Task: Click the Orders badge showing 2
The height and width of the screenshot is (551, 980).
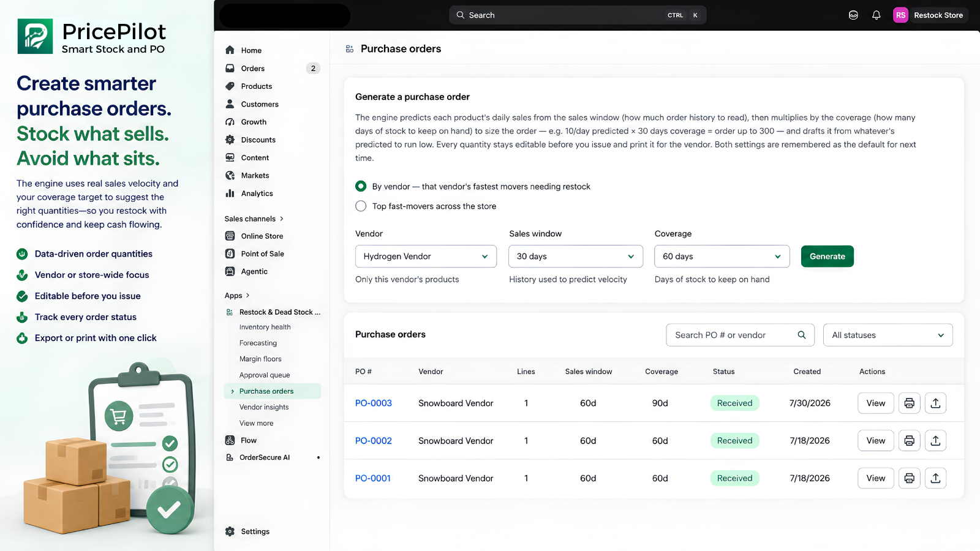Action: (x=313, y=69)
